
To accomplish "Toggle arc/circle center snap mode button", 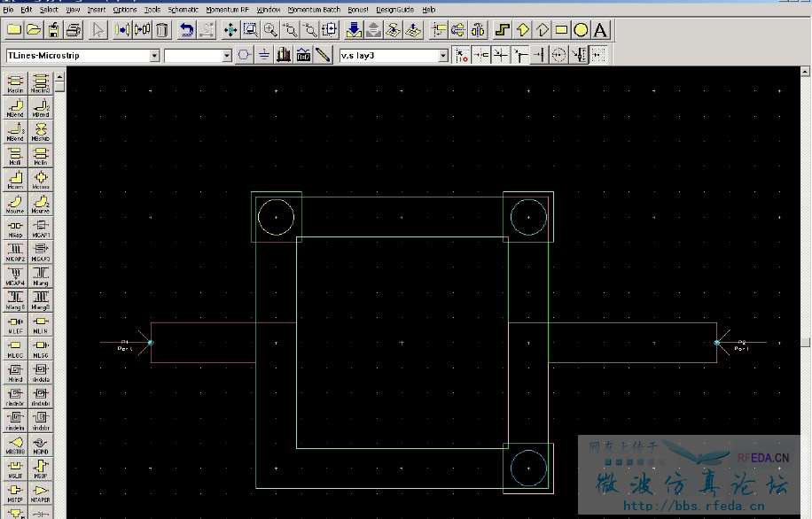I will 558,55.
